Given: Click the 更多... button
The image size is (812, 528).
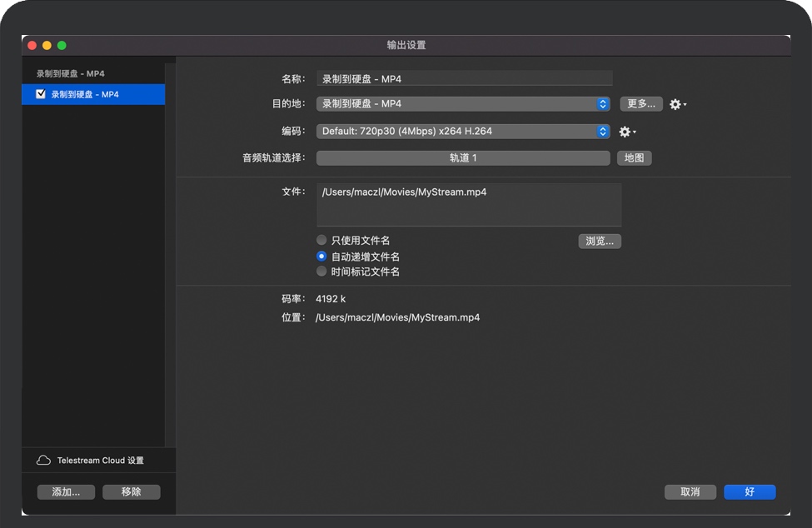Looking at the screenshot, I should [641, 104].
